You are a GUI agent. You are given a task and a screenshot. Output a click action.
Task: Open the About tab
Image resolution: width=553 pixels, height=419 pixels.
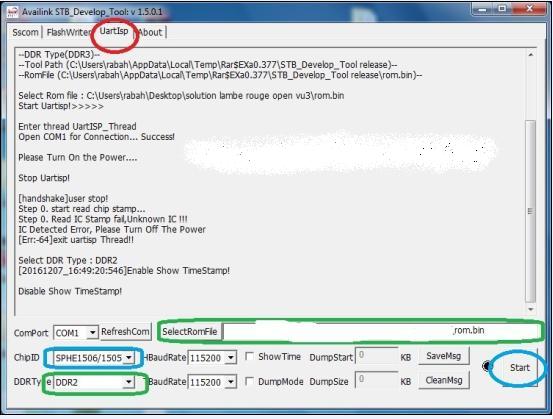click(x=151, y=32)
